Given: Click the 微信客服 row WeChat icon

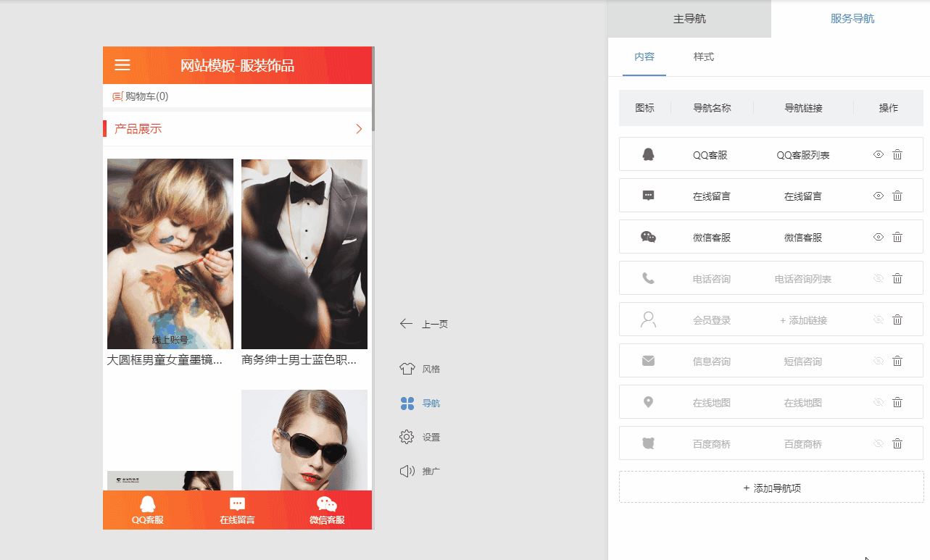Looking at the screenshot, I should (x=649, y=237).
